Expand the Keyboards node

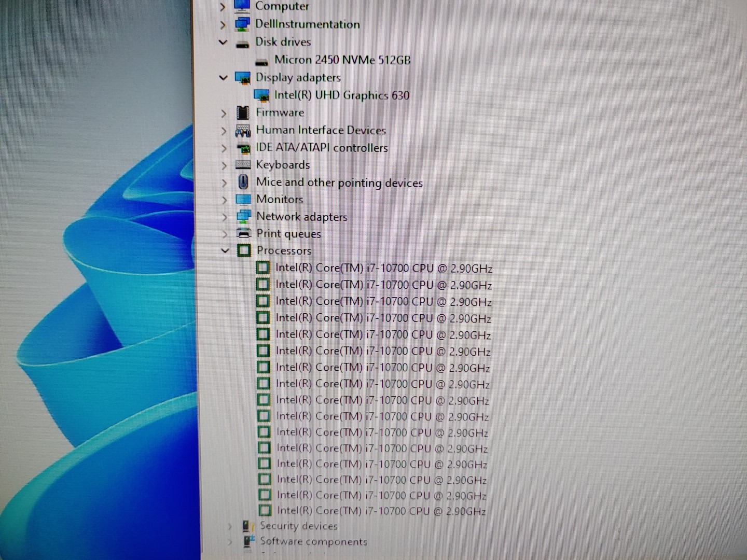tap(224, 166)
